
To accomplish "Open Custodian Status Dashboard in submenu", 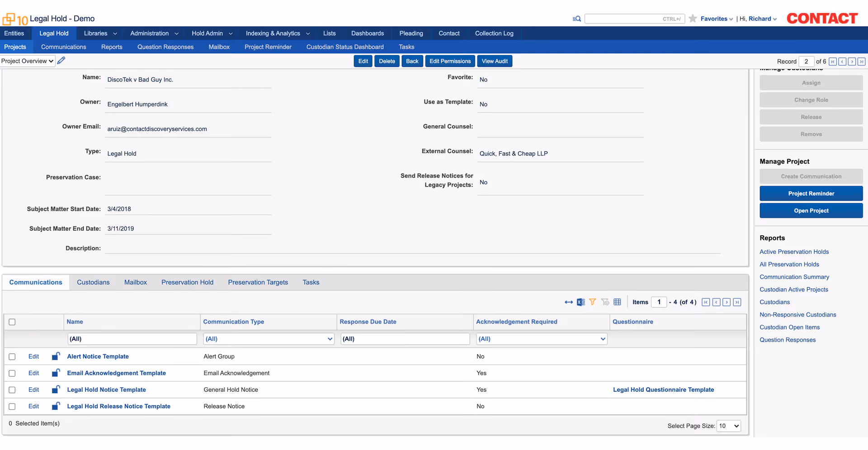I will click(x=345, y=47).
